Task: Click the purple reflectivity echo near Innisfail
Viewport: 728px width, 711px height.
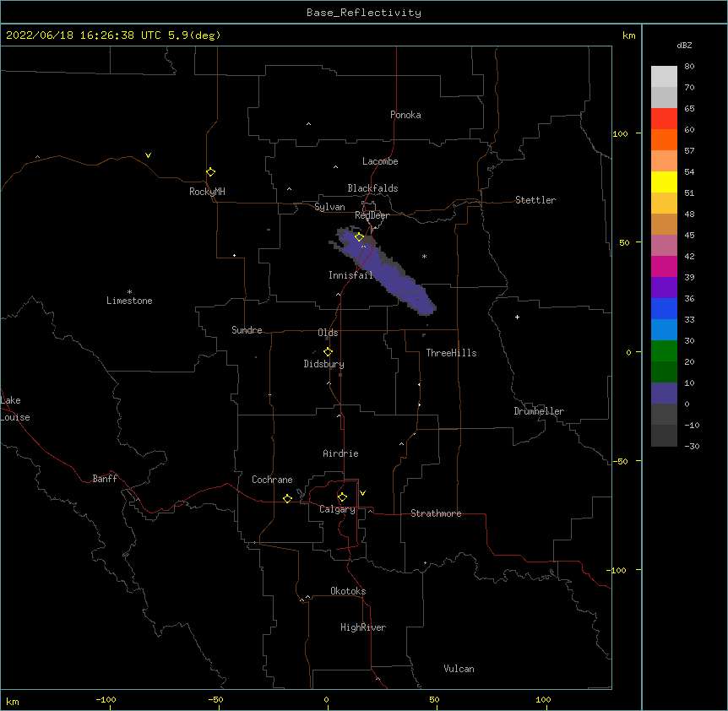Action: tap(385, 272)
